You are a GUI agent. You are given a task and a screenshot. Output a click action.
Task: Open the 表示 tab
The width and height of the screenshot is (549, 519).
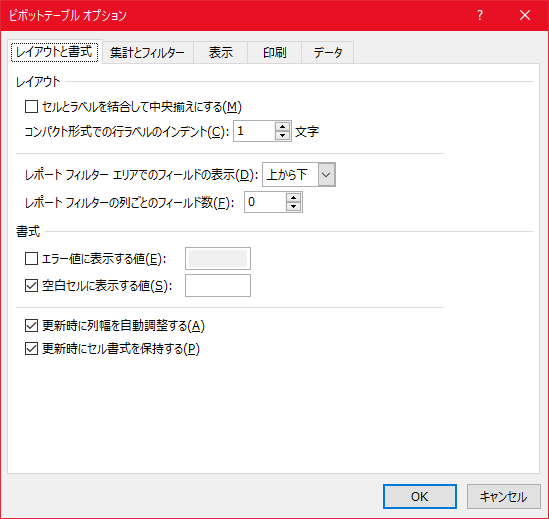221,53
